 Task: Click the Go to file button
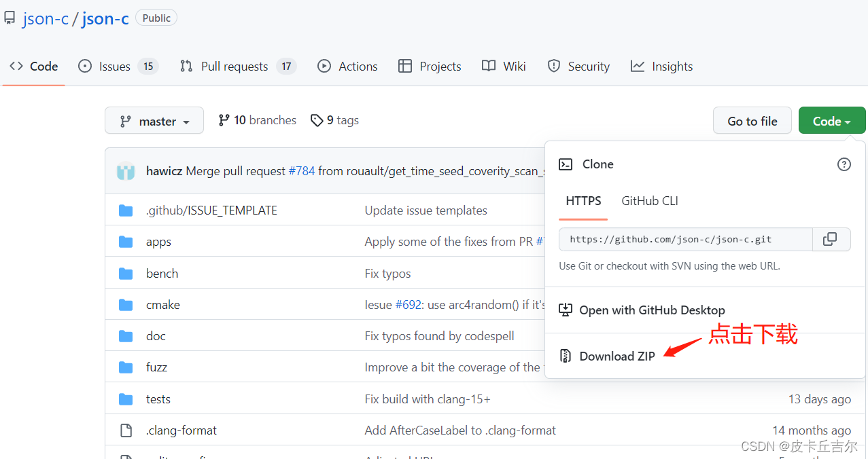pos(752,121)
